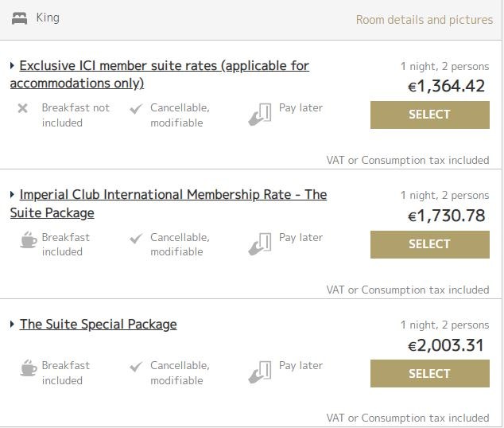
Task: Expand the Exclusive ICI member suite rates triangle
Action: [12, 65]
